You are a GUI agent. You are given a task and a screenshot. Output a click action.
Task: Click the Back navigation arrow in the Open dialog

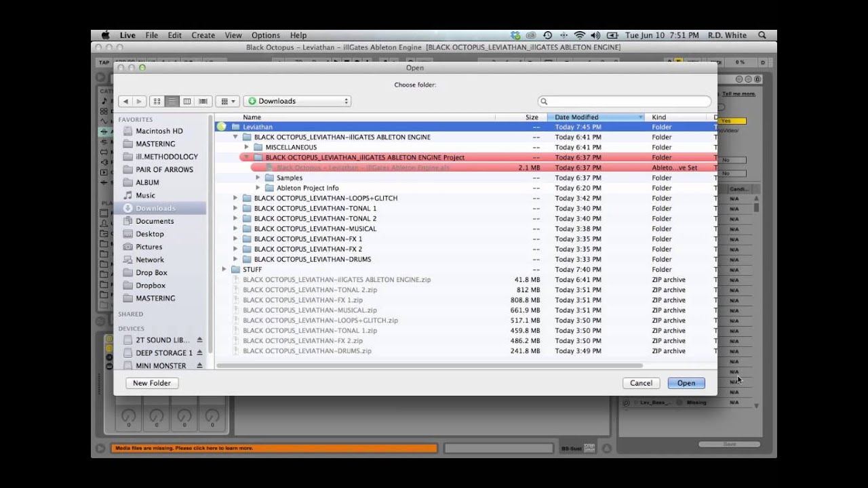125,101
